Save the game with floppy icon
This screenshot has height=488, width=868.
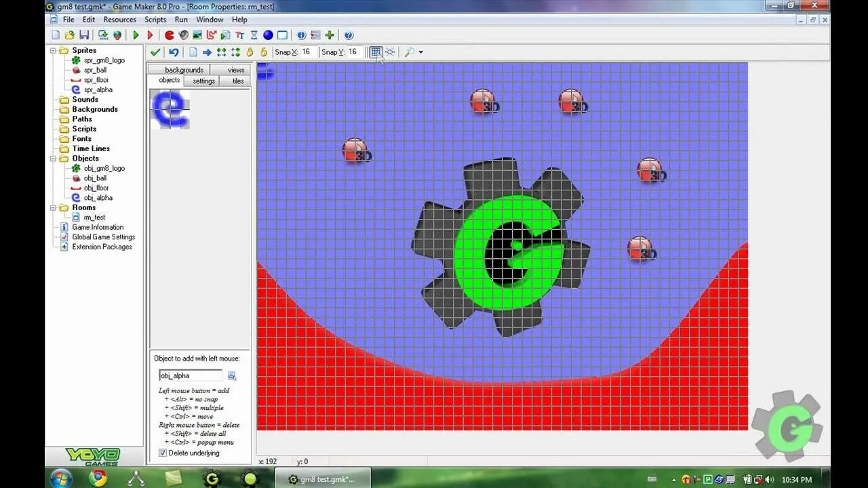click(84, 35)
